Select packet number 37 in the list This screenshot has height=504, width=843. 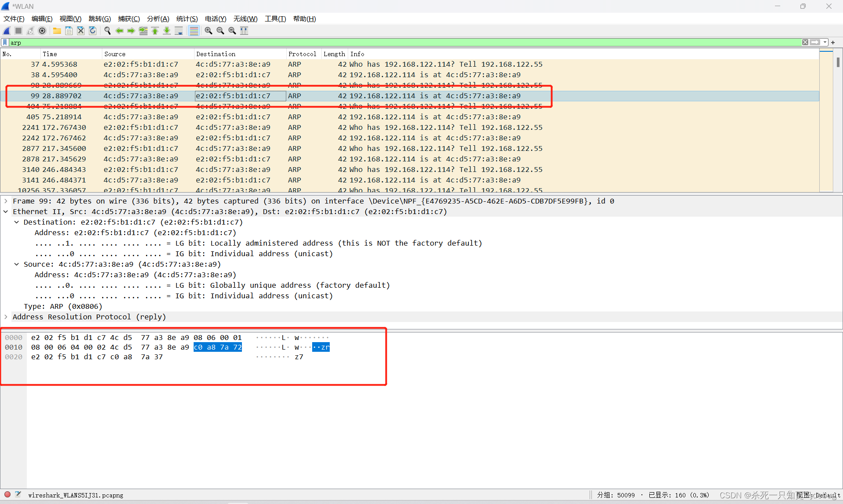[x=410, y=64]
